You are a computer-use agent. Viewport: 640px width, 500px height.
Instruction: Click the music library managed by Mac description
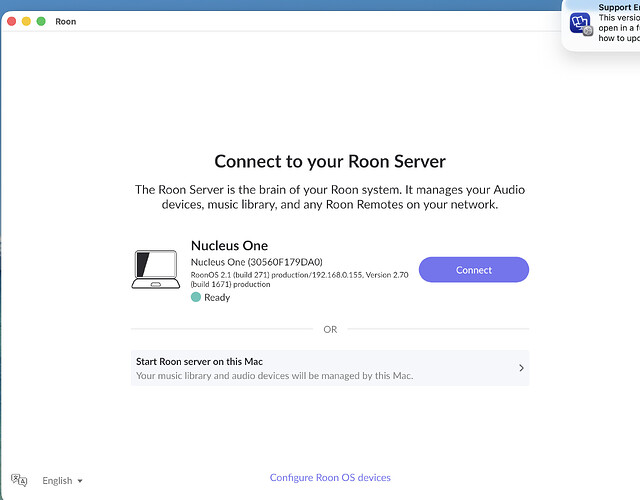click(x=274, y=376)
